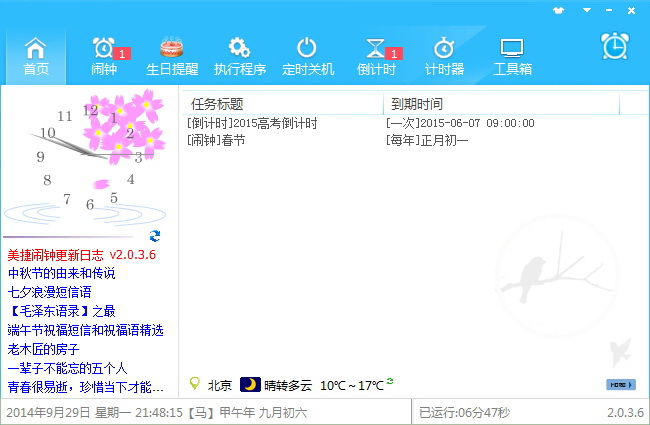Sort by the 到期时间 column header

click(x=417, y=104)
